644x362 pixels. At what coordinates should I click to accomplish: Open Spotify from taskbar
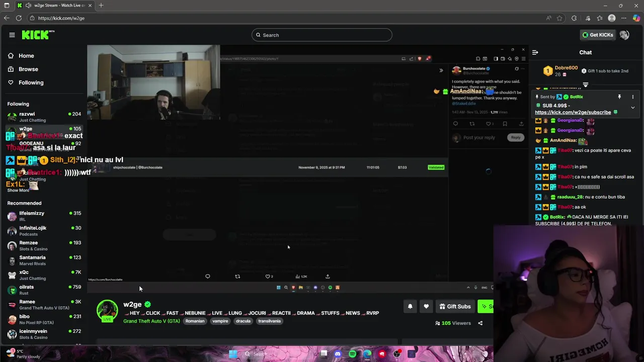point(352,354)
